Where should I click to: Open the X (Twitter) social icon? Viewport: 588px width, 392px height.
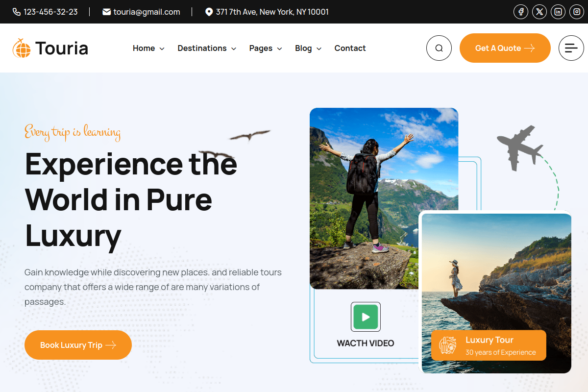pyautogui.click(x=539, y=12)
